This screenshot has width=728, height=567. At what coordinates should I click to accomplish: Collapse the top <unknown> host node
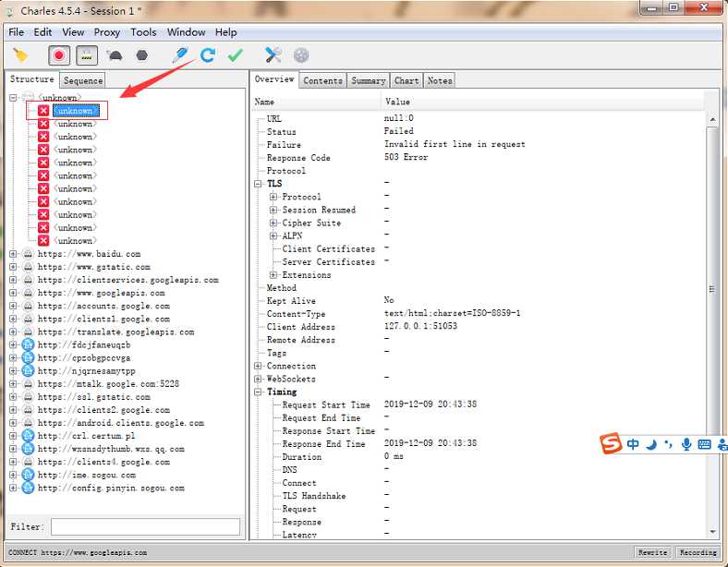(x=13, y=98)
